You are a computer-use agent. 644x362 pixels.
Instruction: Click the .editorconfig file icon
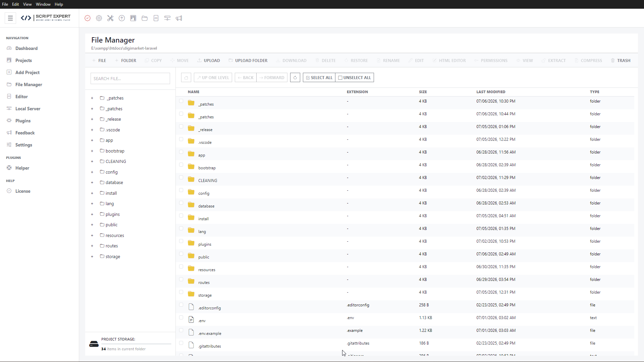click(191, 307)
